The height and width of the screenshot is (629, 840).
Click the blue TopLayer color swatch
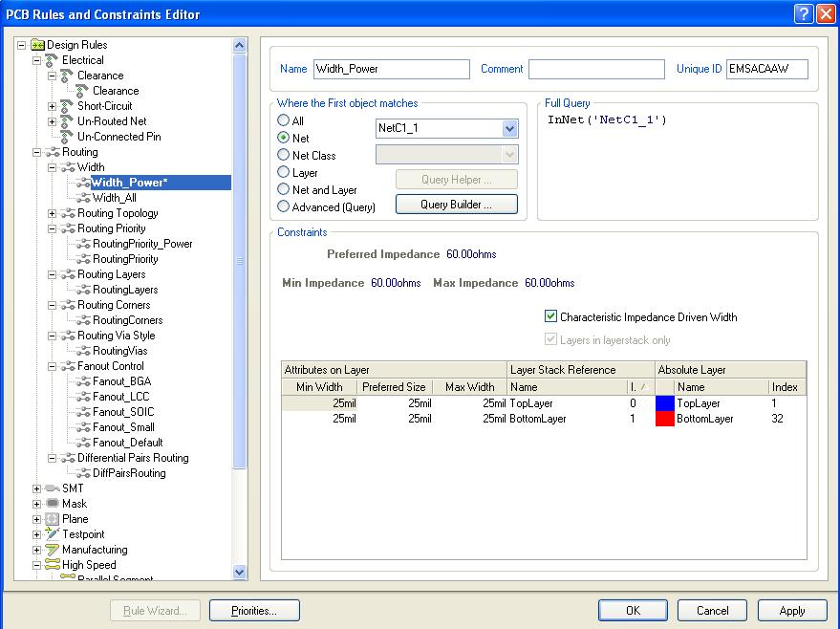click(665, 403)
